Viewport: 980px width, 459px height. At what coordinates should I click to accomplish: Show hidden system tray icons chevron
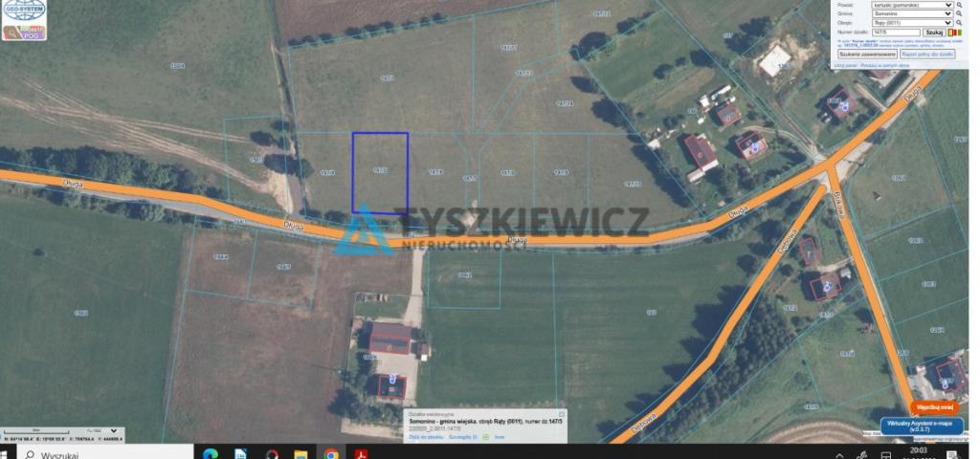839,455
